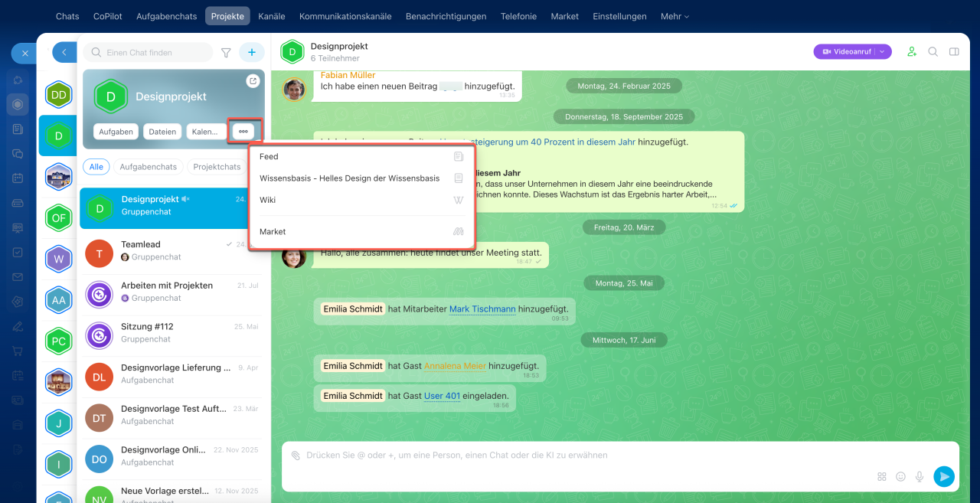Open Kommunikationskanäle in the top navigation
Screen dimensions: 980x503
(x=345, y=16)
